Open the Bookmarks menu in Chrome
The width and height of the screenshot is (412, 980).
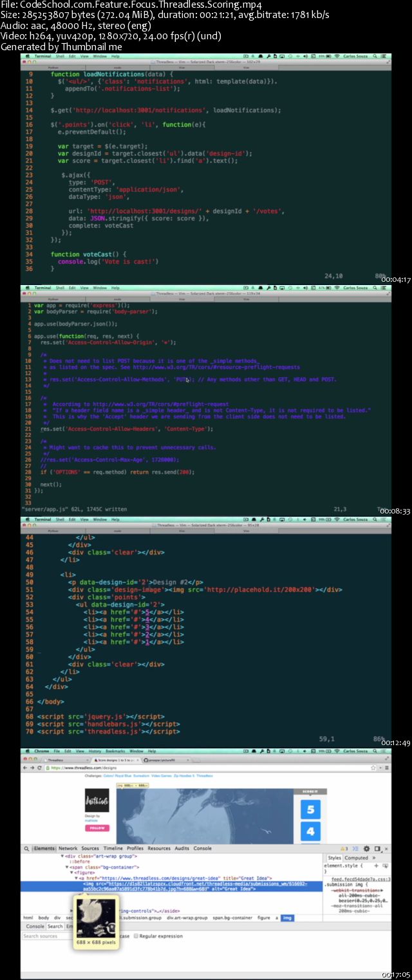click(116, 751)
